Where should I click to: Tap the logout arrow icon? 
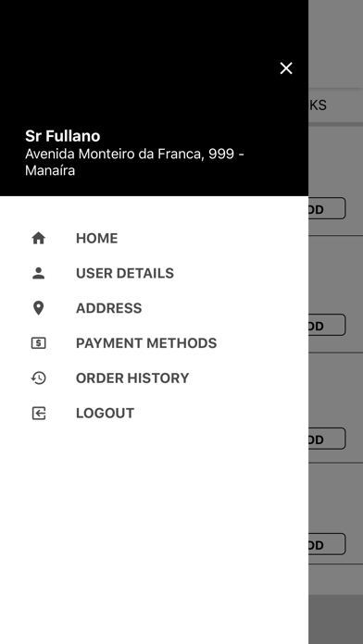pos(39,413)
